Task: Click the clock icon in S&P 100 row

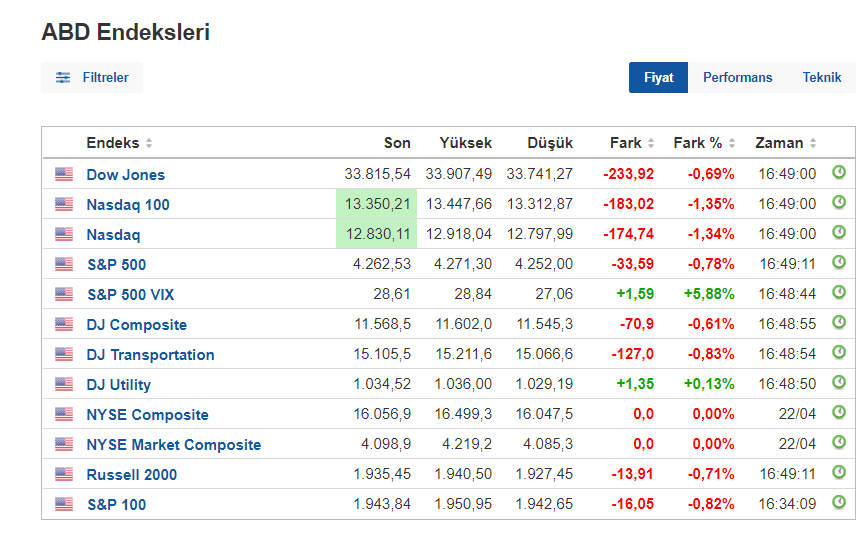Action: pos(839,503)
